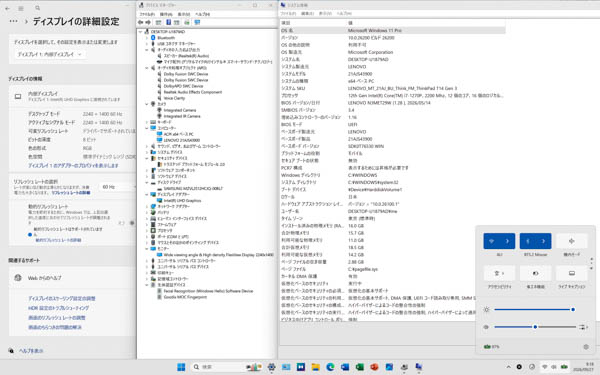Toggle 機内モード airplane mode tile
Image resolution: width=600 pixels, height=375 pixels.
[571, 241]
